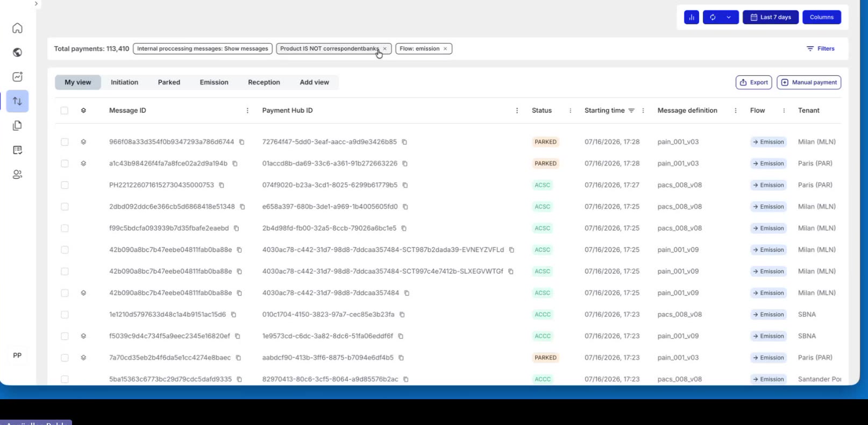Open Status column options menu
Screen dimensions: 868x425
click(570, 110)
